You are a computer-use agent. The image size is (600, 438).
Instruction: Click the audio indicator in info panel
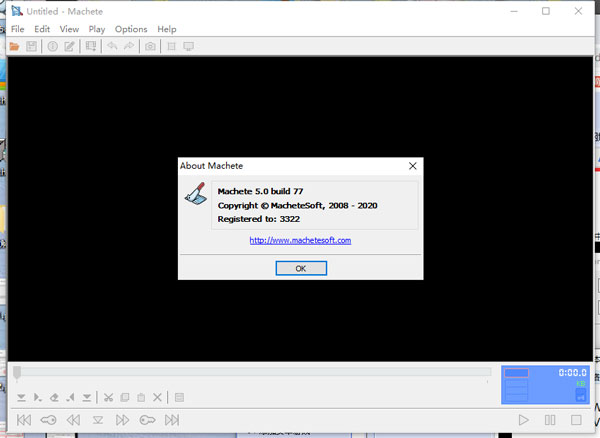(x=581, y=395)
